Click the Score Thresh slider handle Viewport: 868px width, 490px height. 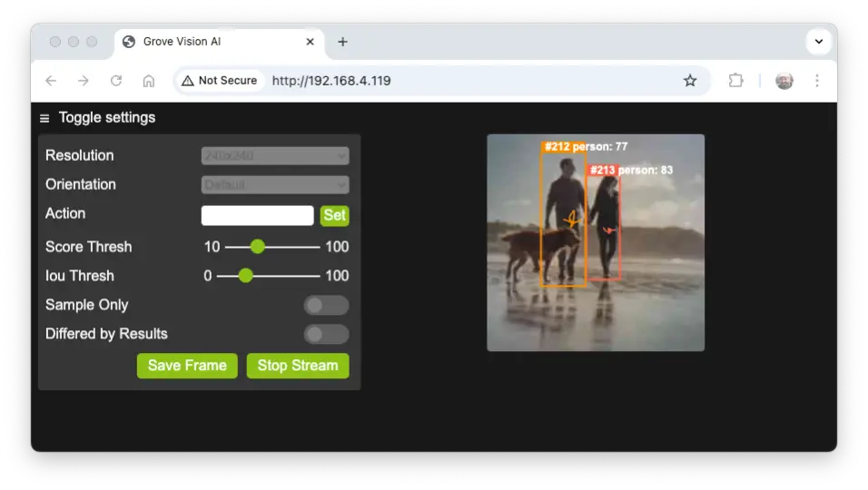click(258, 247)
